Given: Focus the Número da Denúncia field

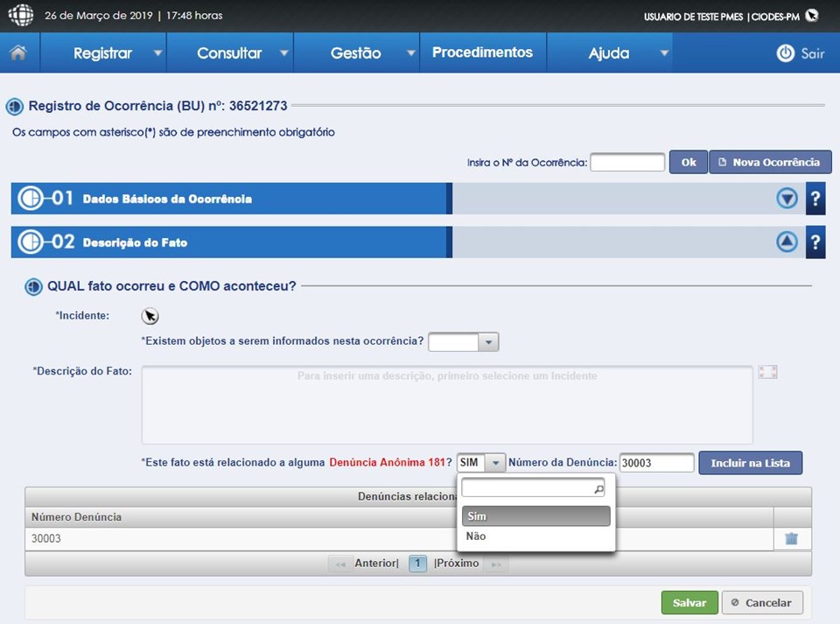Looking at the screenshot, I should [657, 463].
